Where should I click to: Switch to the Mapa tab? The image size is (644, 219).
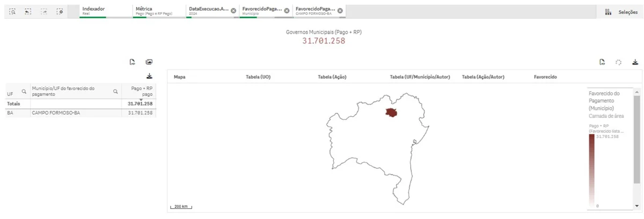(x=180, y=77)
